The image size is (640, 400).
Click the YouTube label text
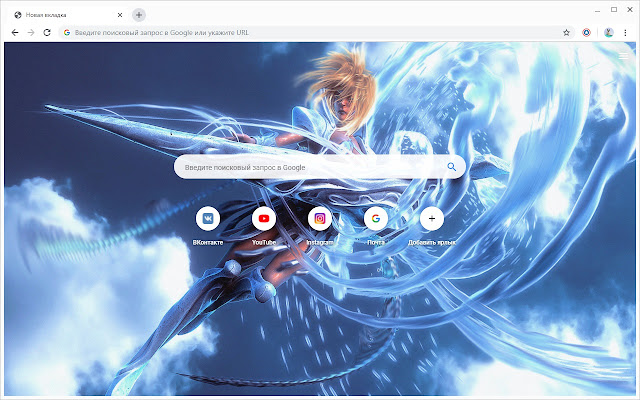(x=264, y=242)
